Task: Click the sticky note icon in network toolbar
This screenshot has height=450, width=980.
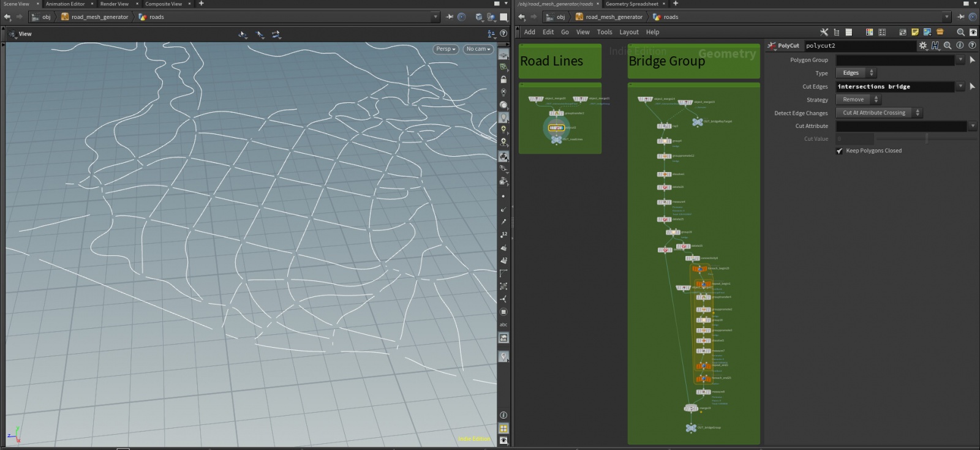Action: coord(915,32)
